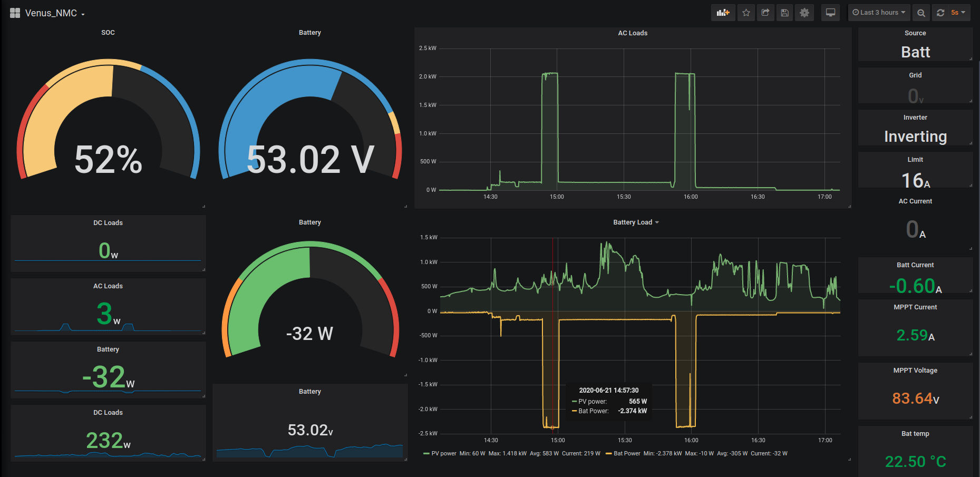Expand the 5s refresh interval dropdown

(958, 13)
